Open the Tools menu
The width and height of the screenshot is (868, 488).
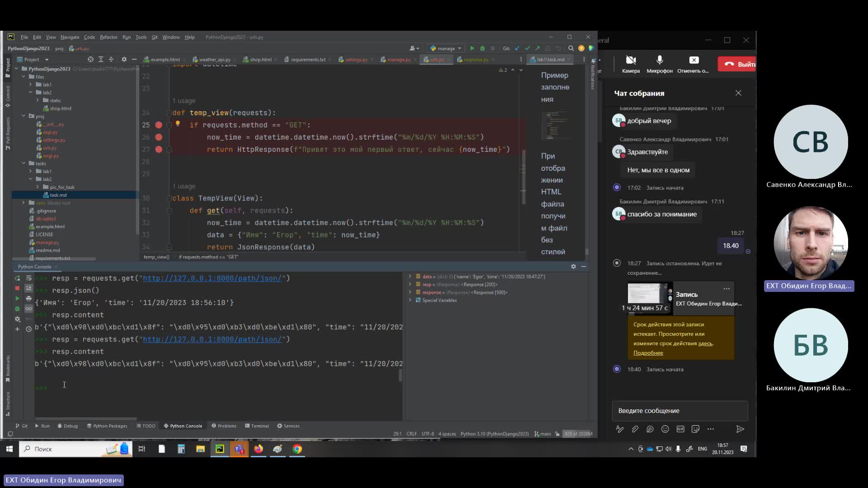click(141, 37)
